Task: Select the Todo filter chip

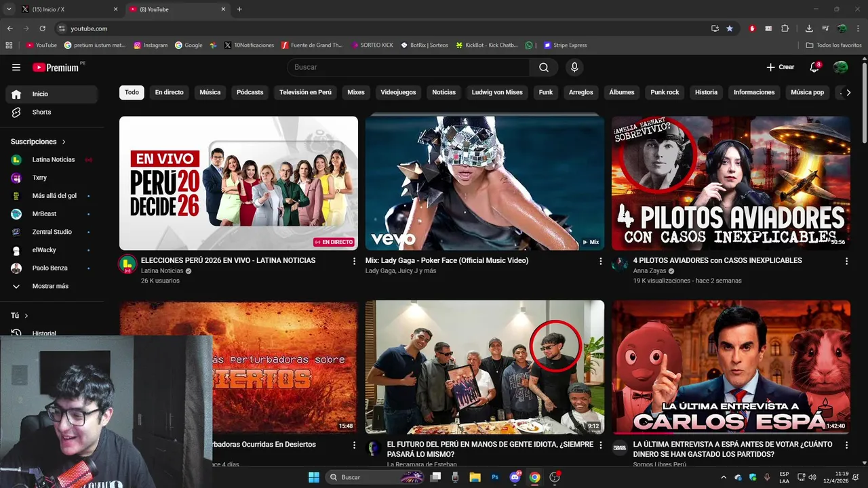Action: (132, 92)
